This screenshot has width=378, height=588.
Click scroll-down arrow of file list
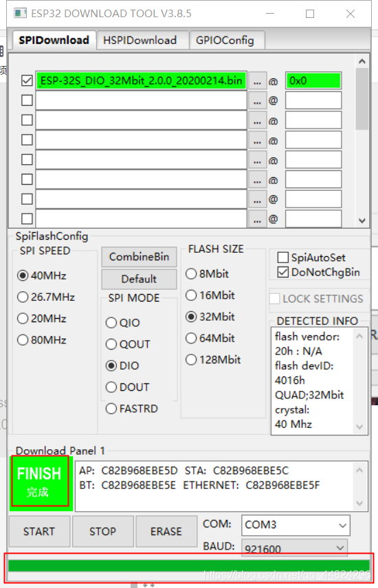362,221
